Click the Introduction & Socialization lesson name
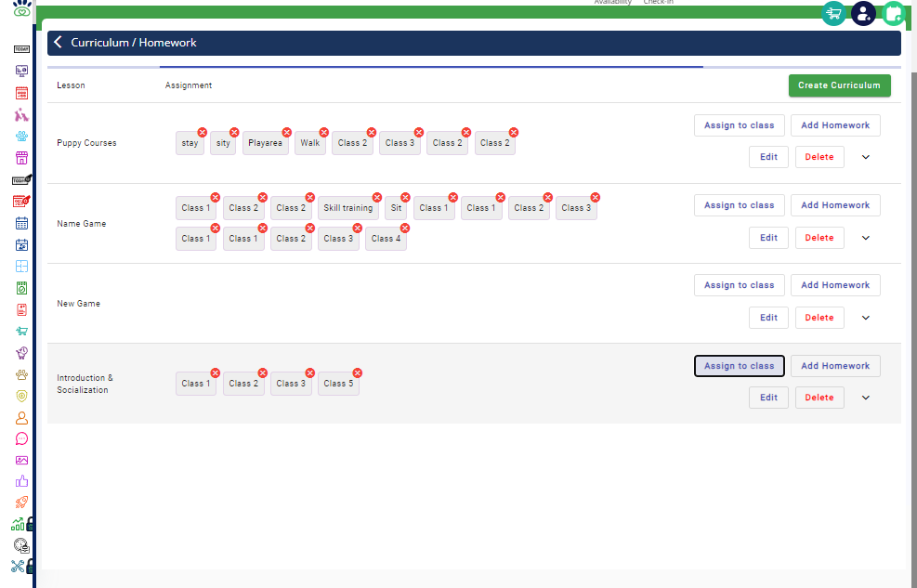The image size is (917, 588). coord(85,384)
